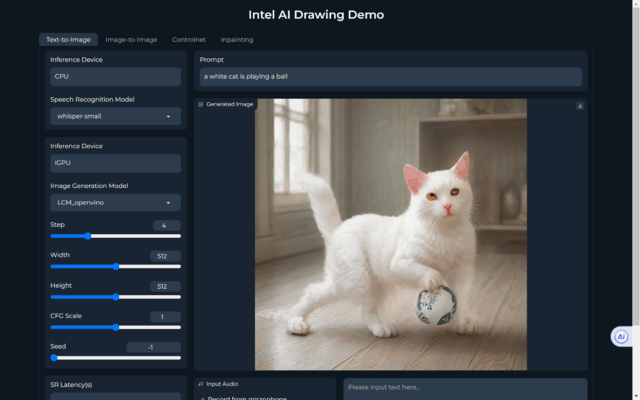Click the iGPU inference device field
640x400 pixels.
(116, 163)
